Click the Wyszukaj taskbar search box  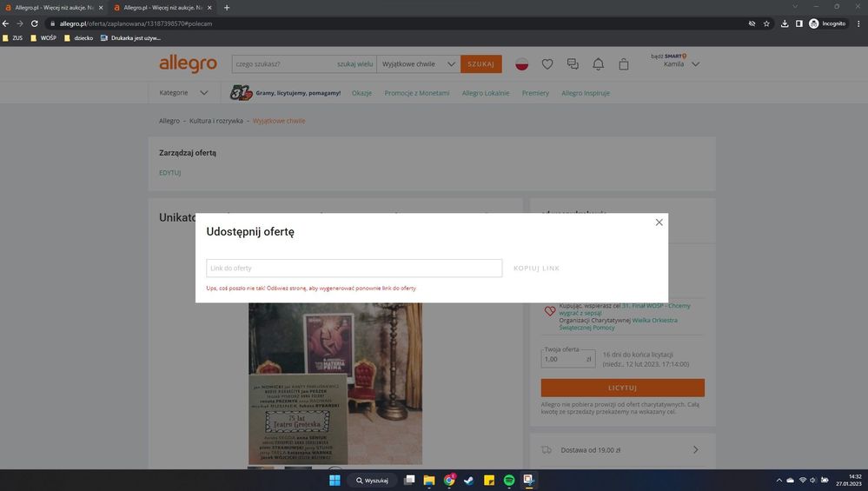pos(372,481)
